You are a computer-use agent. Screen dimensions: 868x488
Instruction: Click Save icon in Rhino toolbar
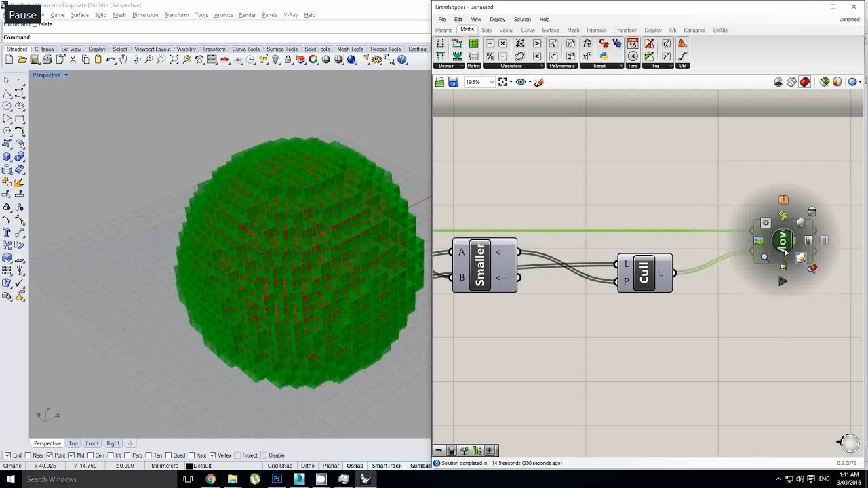point(35,60)
